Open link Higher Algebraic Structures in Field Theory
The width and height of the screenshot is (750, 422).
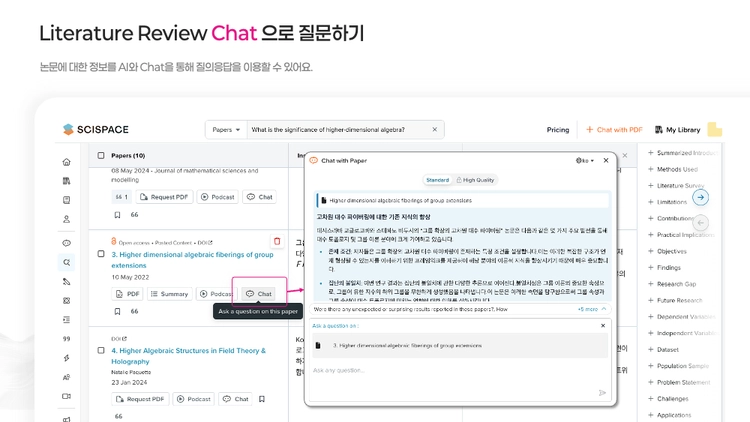(x=188, y=356)
